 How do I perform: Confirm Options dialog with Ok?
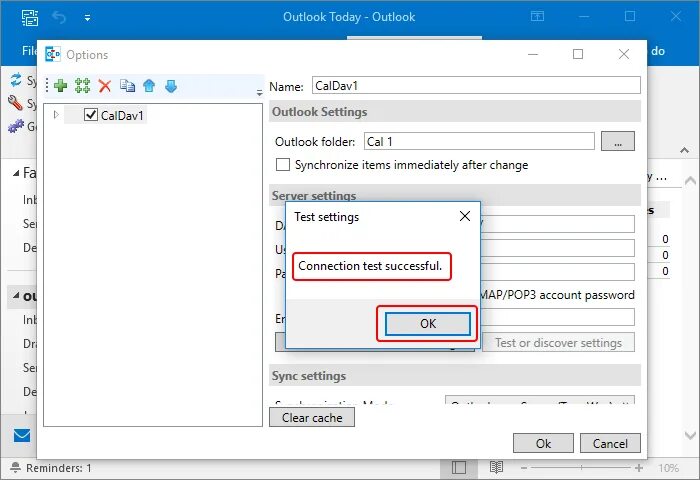tap(543, 443)
